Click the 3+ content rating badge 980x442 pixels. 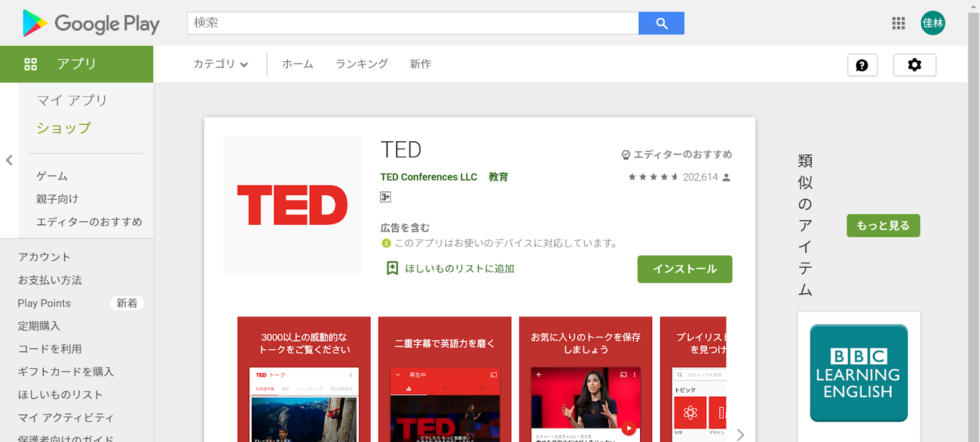coord(385,197)
